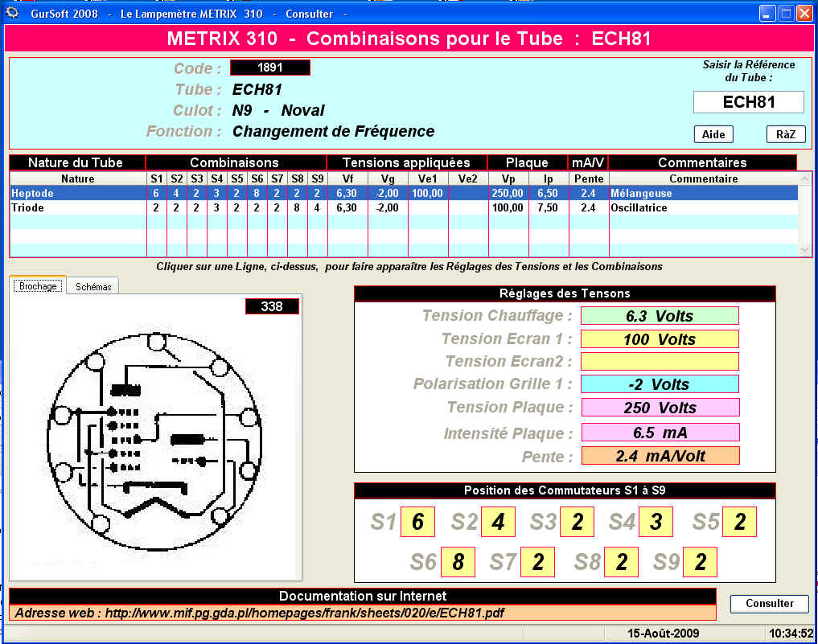Image resolution: width=818 pixels, height=644 pixels.
Task: Click the empty Tension Ecran2 value field
Action: tap(660, 361)
